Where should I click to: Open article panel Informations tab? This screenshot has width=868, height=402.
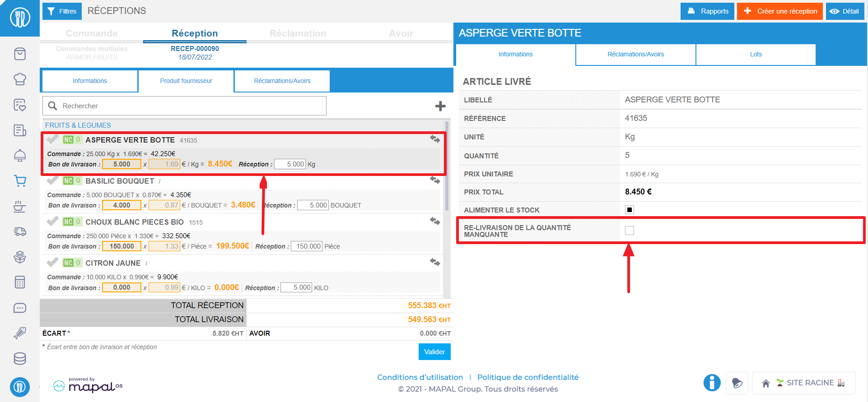516,54
